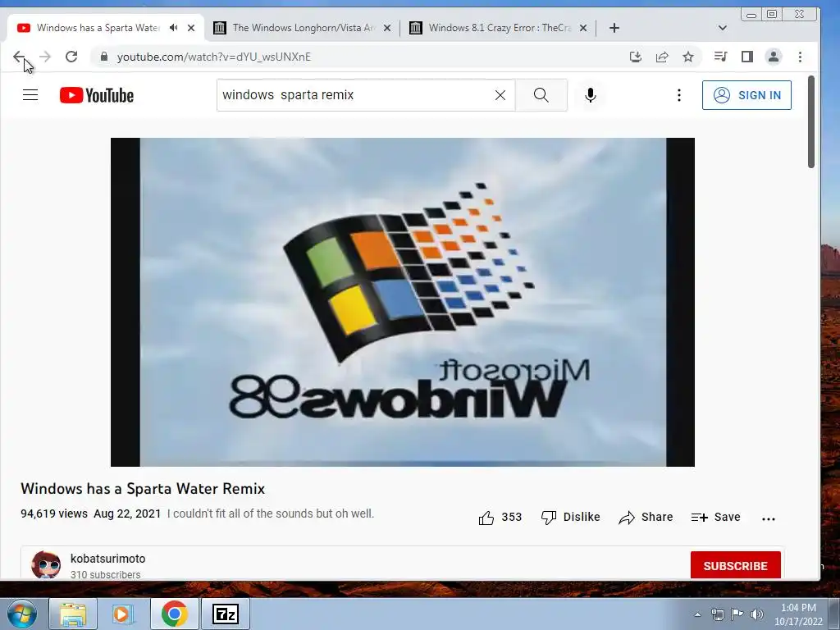
Task: Show hidden tray icons arrow
Action: (697, 614)
